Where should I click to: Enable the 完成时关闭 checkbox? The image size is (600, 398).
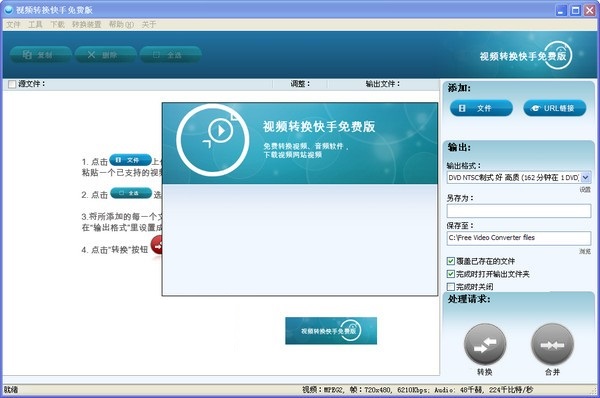point(451,287)
